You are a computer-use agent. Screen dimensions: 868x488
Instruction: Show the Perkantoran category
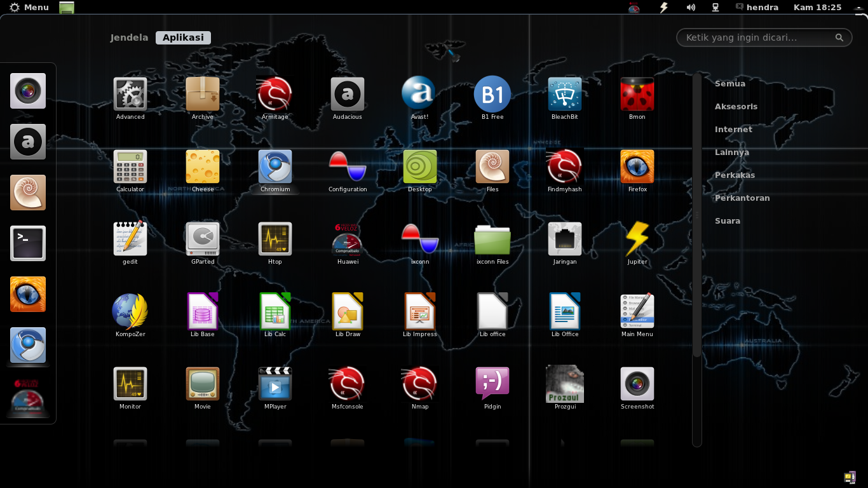point(742,198)
